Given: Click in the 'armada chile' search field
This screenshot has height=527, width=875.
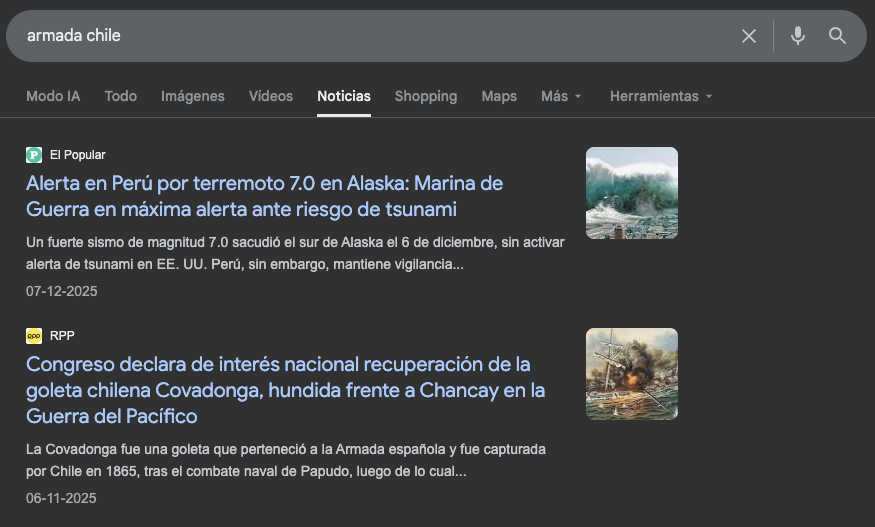Looking at the screenshot, I should coord(370,36).
